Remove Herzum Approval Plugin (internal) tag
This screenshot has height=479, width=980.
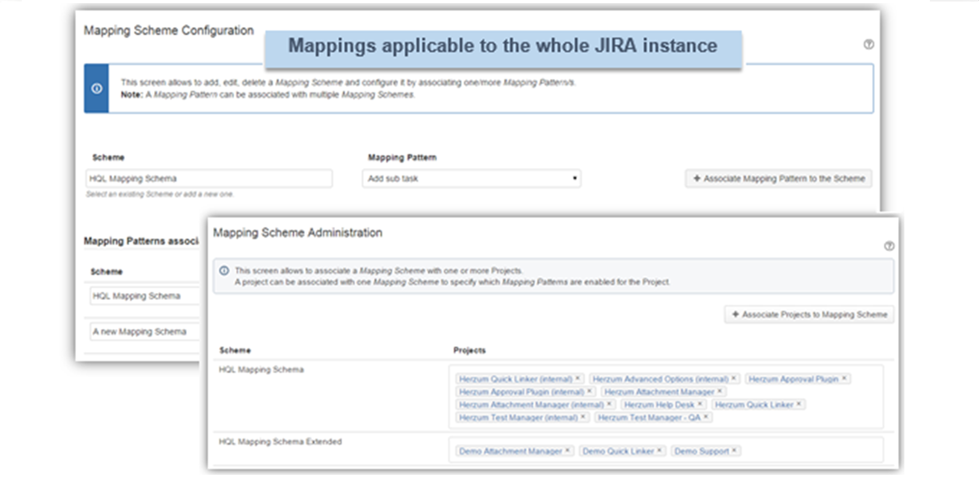(589, 391)
